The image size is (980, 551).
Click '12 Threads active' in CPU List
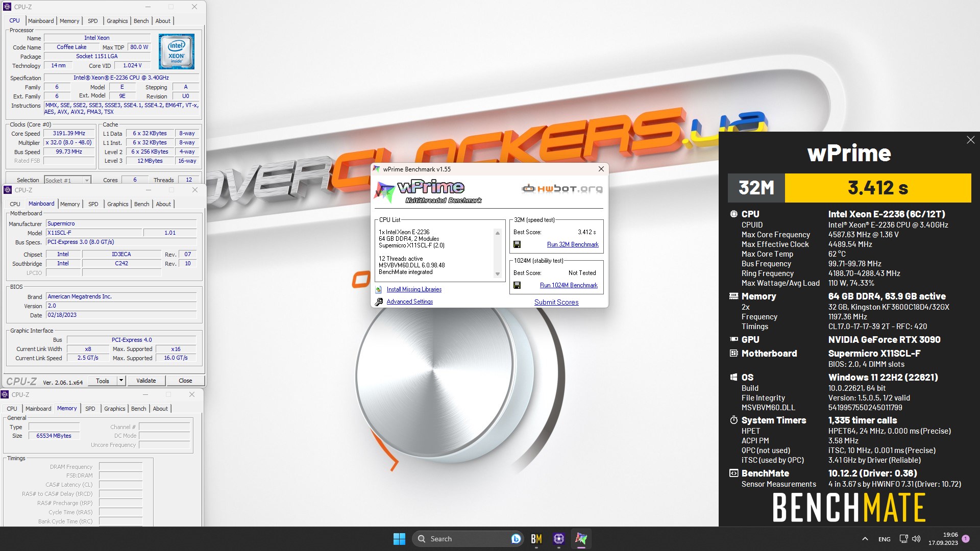coord(401,259)
